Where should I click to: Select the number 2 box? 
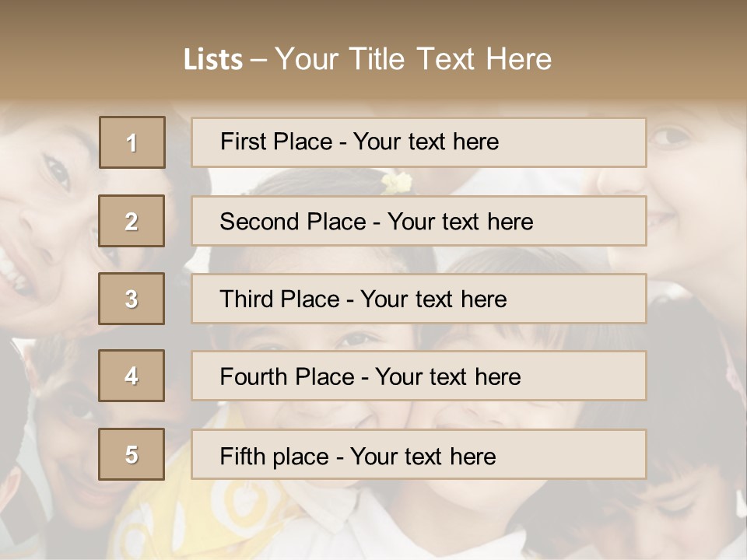132,221
